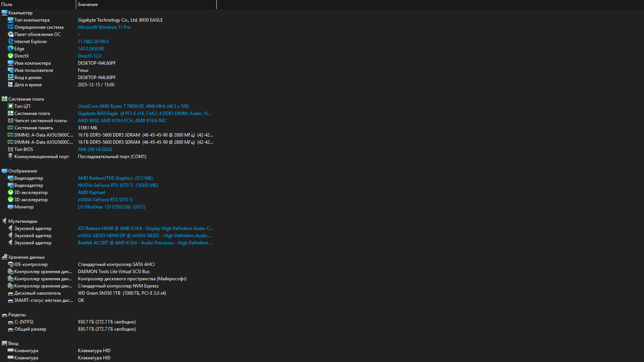Screen dimensions: 644x362
Task: Click the IDE-контроллер icon
Action: pos(11,264)
